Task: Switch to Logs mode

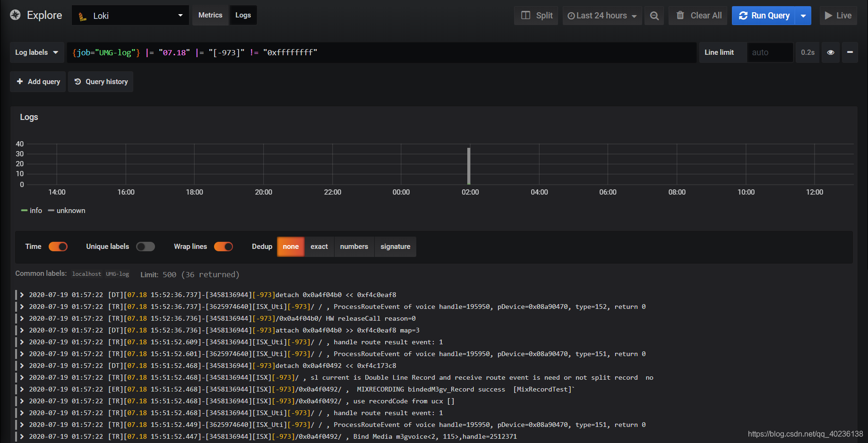Action: point(243,15)
